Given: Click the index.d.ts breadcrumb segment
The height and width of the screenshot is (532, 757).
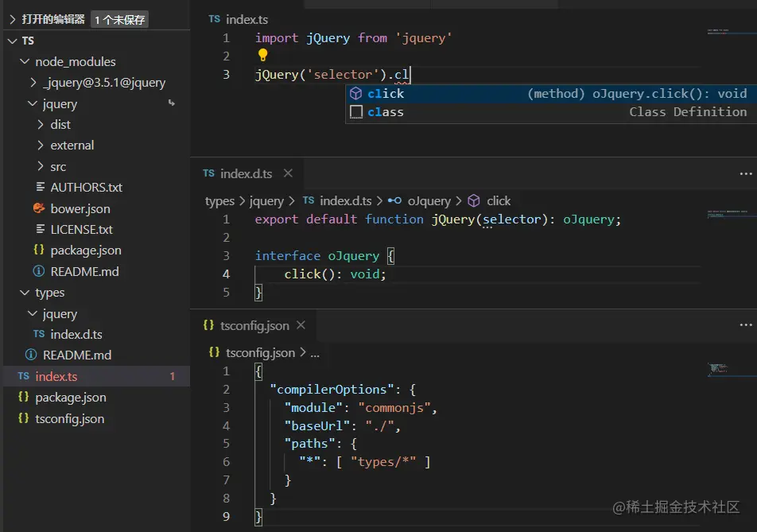Looking at the screenshot, I should [346, 201].
